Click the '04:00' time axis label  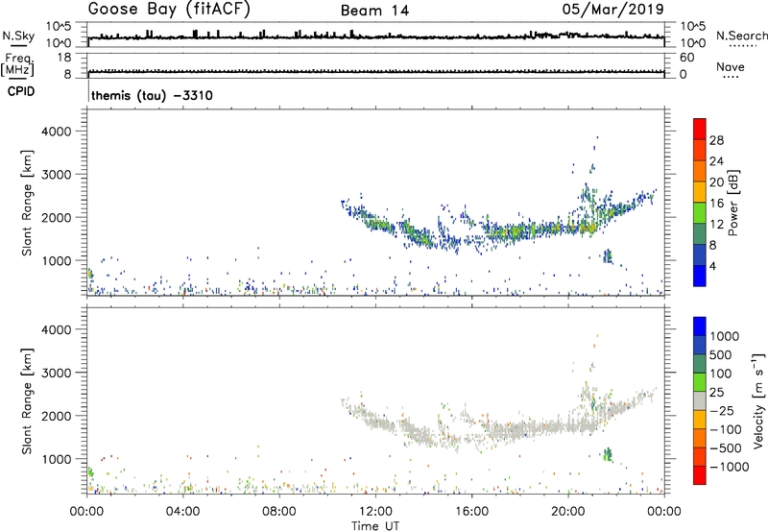click(182, 512)
